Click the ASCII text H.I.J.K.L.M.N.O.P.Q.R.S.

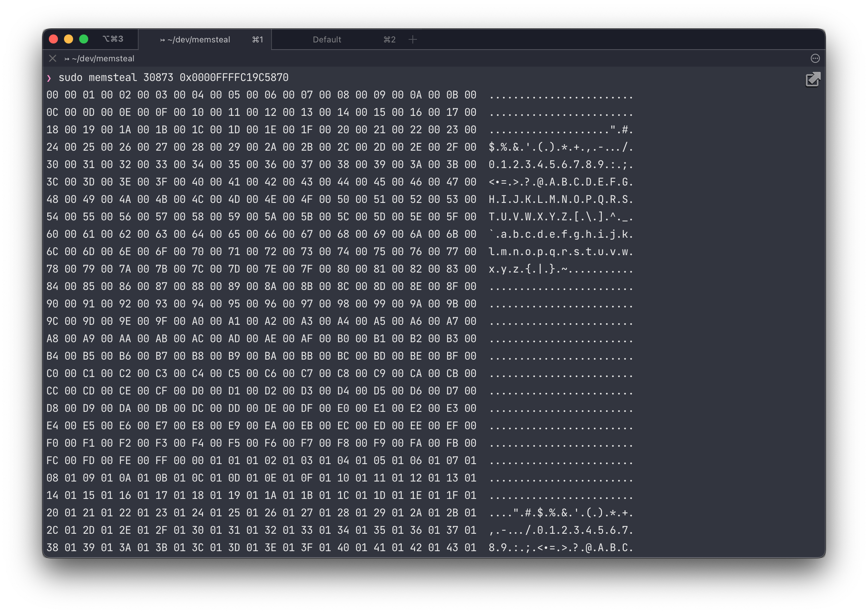pos(560,199)
